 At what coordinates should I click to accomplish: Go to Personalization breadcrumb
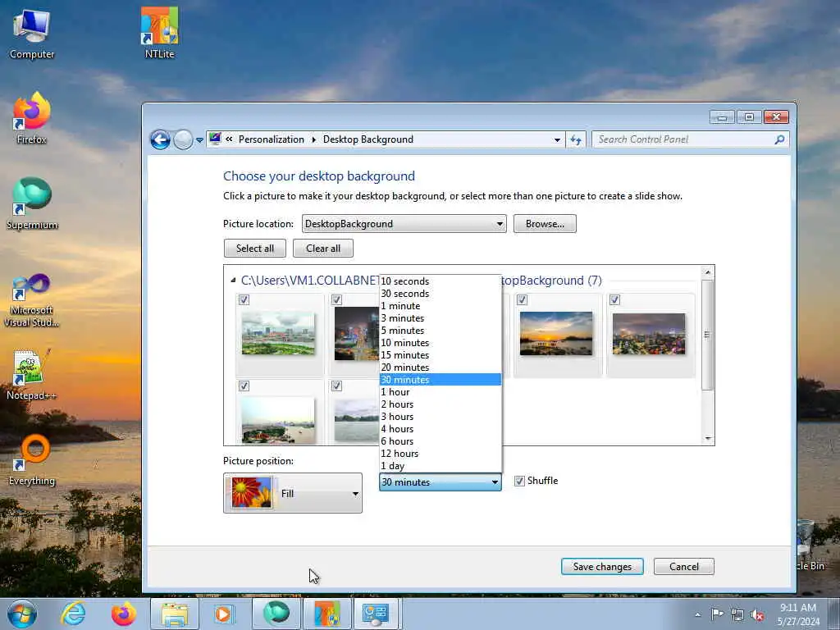[x=271, y=139]
